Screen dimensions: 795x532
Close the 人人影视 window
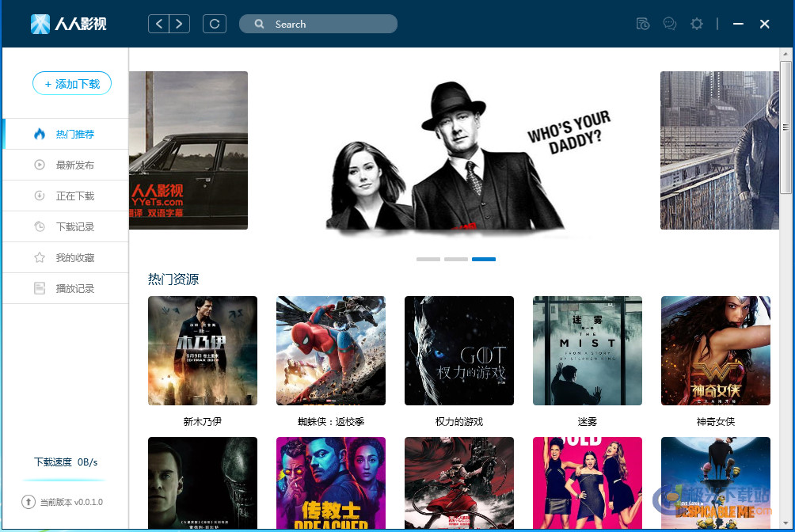coord(765,24)
